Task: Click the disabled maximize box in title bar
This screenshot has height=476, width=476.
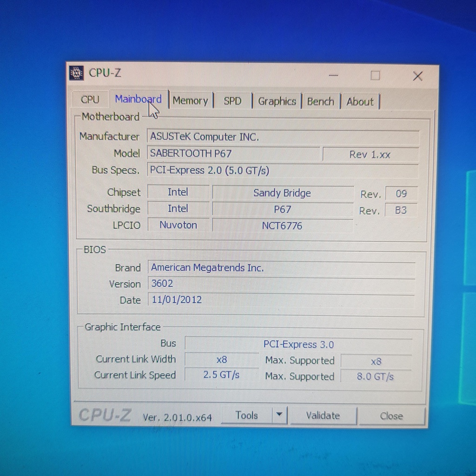Action: (375, 76)
